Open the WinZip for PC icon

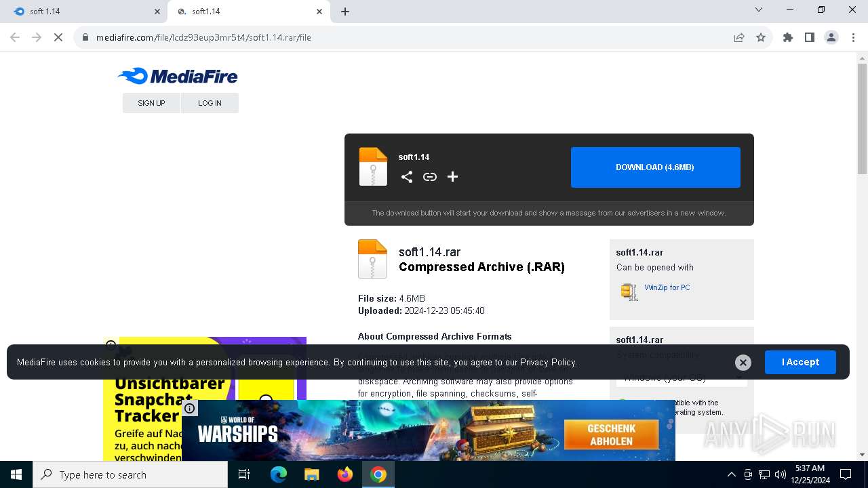pos(629,291)
